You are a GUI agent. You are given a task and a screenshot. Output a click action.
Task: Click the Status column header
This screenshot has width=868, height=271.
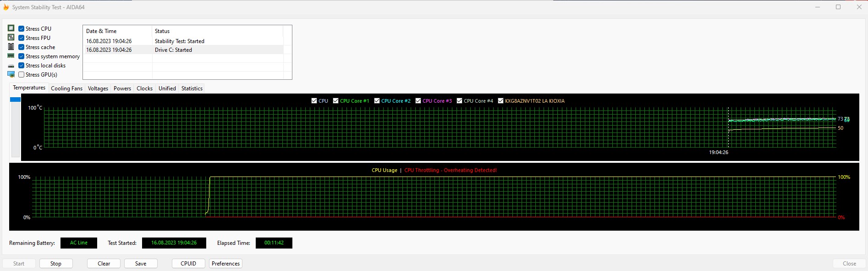(217, 31)
